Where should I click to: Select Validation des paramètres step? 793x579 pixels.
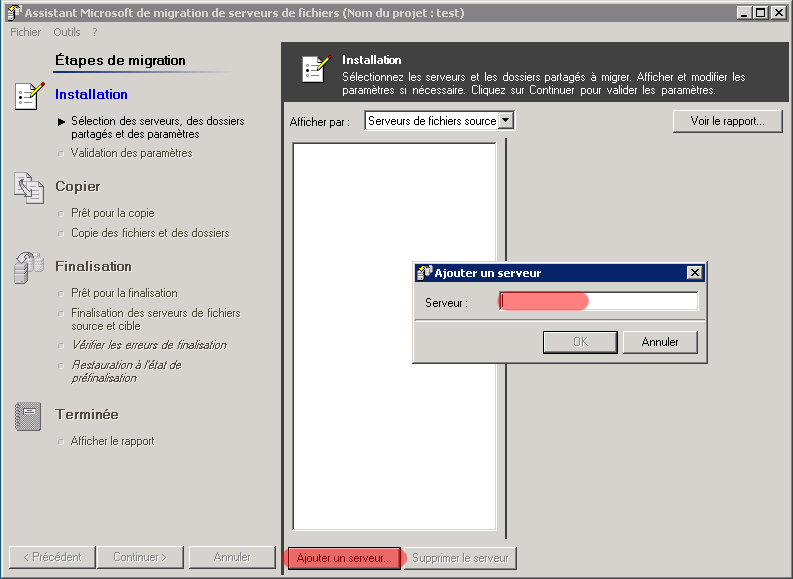131,153
